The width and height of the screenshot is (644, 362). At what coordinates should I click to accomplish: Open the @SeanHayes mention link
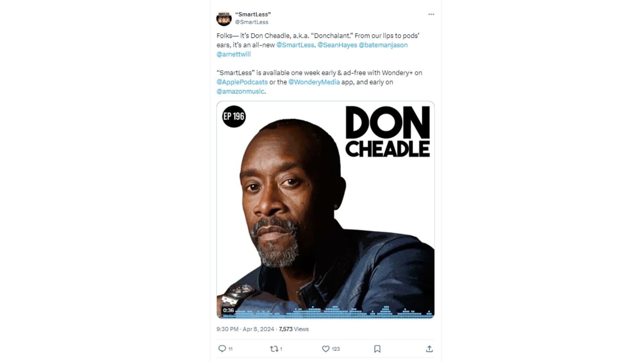[x=337, y=45]
